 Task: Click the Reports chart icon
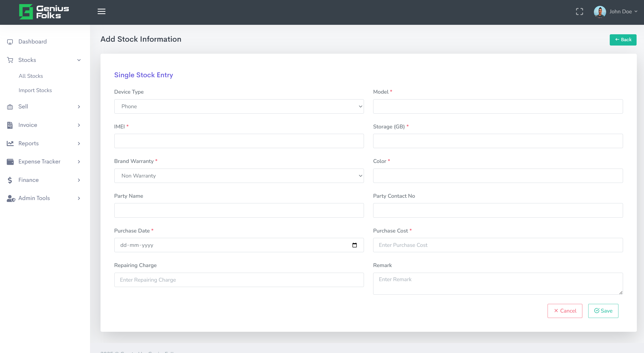click(x=10, y=144)
